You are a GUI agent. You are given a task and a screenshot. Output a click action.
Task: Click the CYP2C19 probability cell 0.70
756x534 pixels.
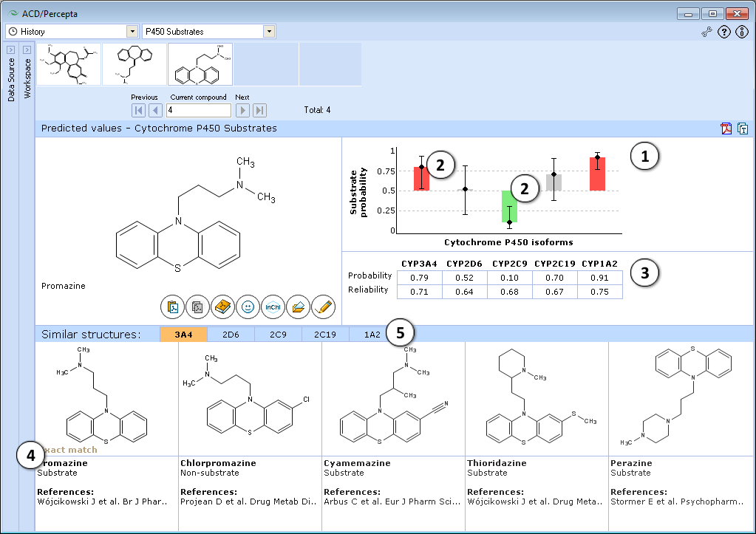pyautogui.click(x=554, y=278)
